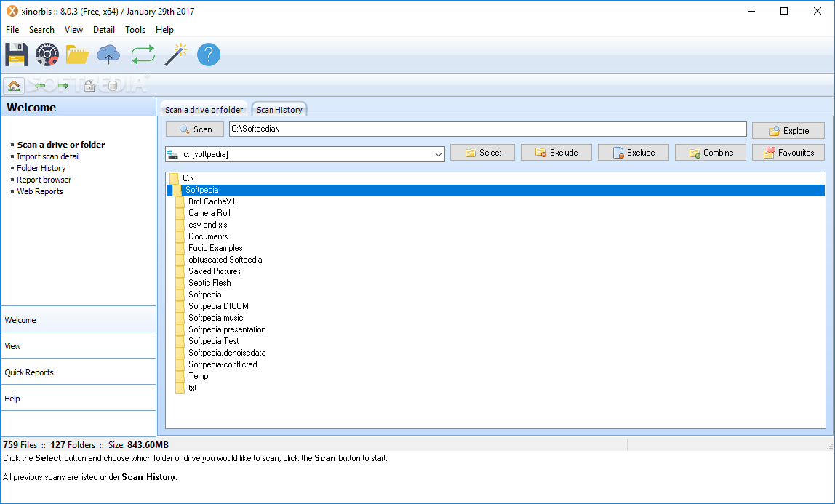Image resolution: width=835 pixels, height=504 pixels.
Task: Open the c: [softpedia] drive dropdown
Action: [305, 154]
